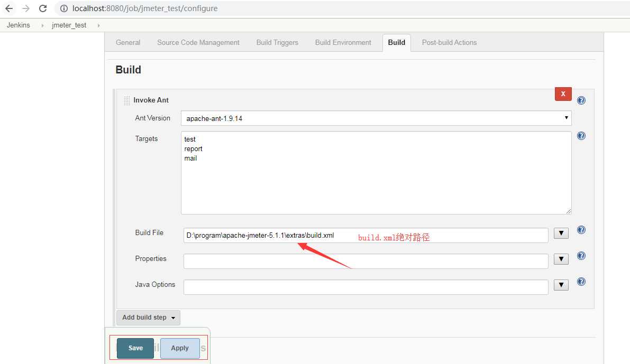Screen dimensions: 630x364
Task: Open help for the Invoke Ant step
Action: click(x=581, y=100)
